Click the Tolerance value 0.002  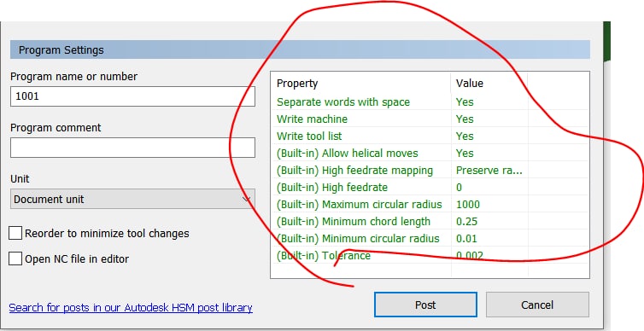tap(470, 256)
